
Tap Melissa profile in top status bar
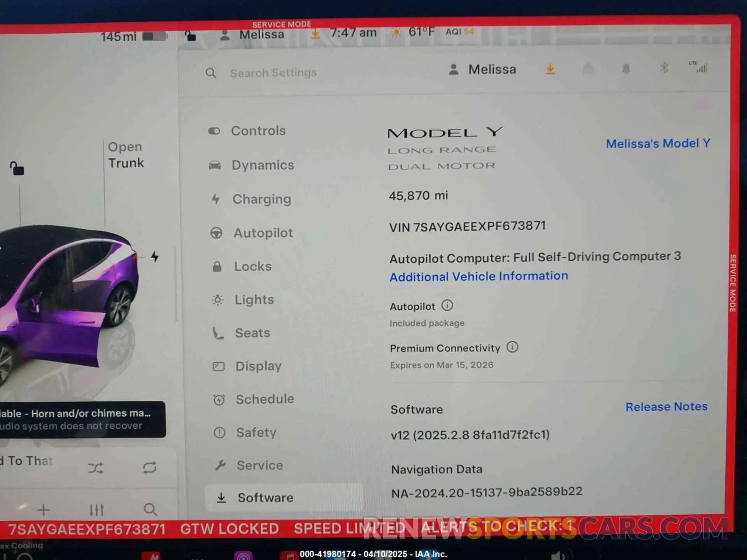(252, 35)
